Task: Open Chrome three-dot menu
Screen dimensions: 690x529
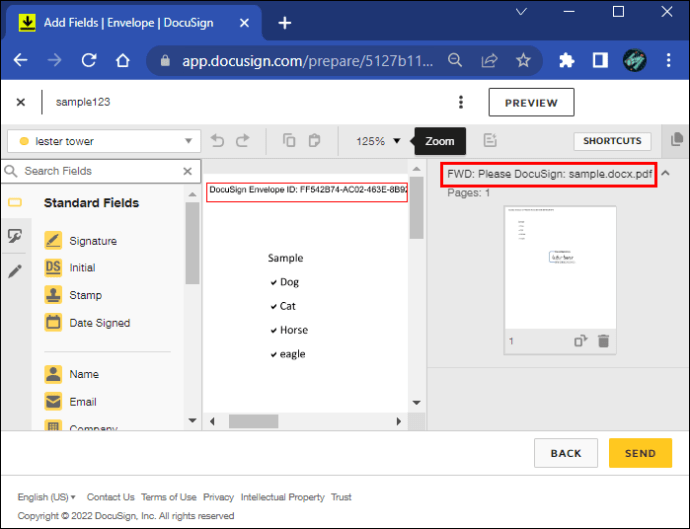Action: point(668,60)
